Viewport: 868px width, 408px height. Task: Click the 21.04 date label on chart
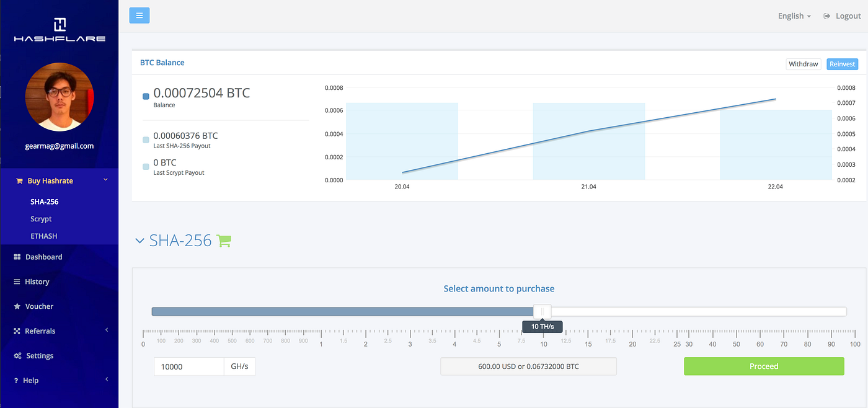[x=588, y=187]
